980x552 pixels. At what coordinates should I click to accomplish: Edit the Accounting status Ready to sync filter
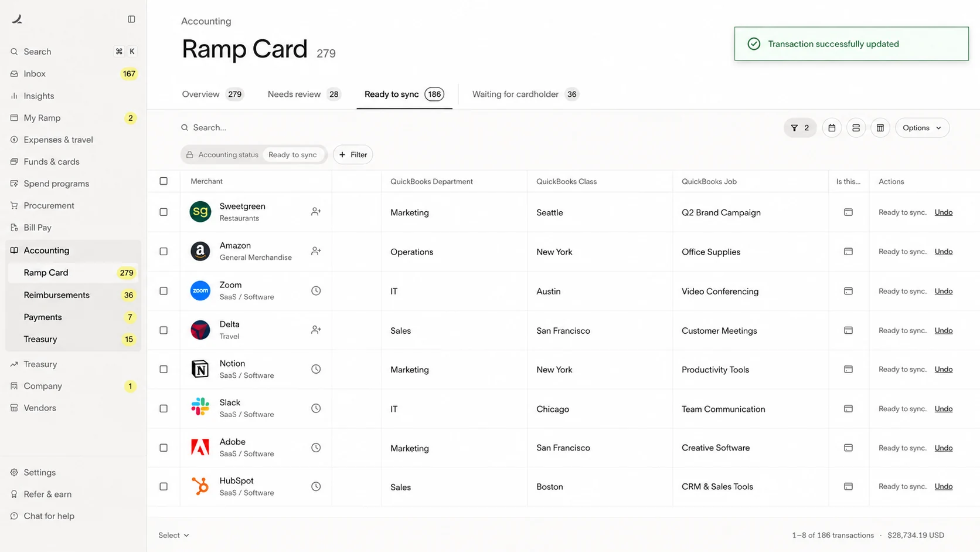click(254, 155)
